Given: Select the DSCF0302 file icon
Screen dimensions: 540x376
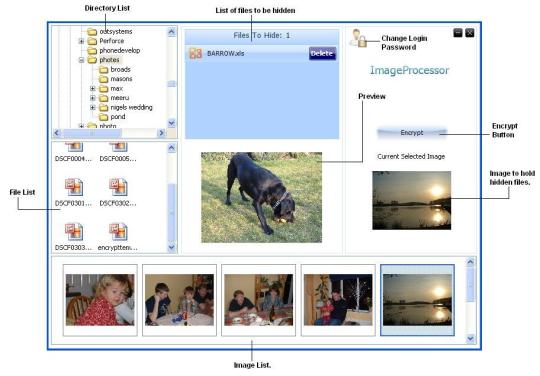Looking at the screenshot, I should coord(118,187).
